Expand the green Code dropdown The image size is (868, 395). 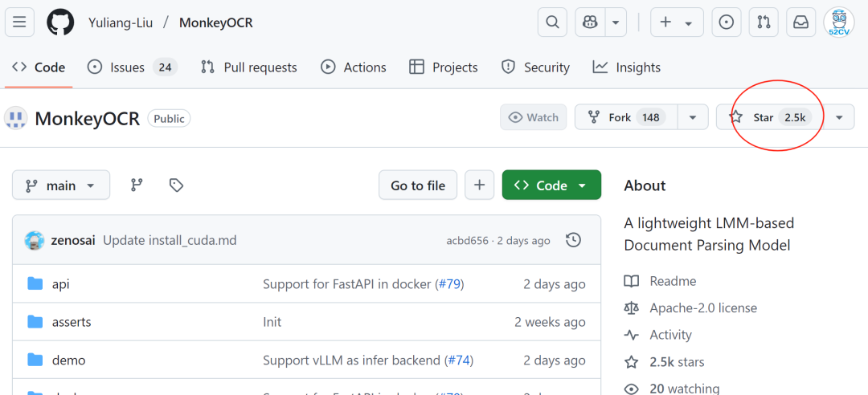pyautogui.click(x=551, y=185)
